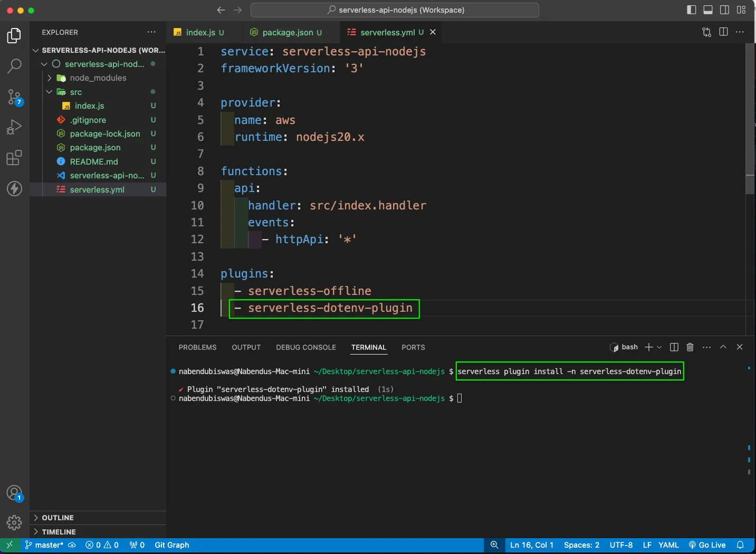Change language mode from YAML
Screen dimensions: 756x554
(x=668, y=545)
